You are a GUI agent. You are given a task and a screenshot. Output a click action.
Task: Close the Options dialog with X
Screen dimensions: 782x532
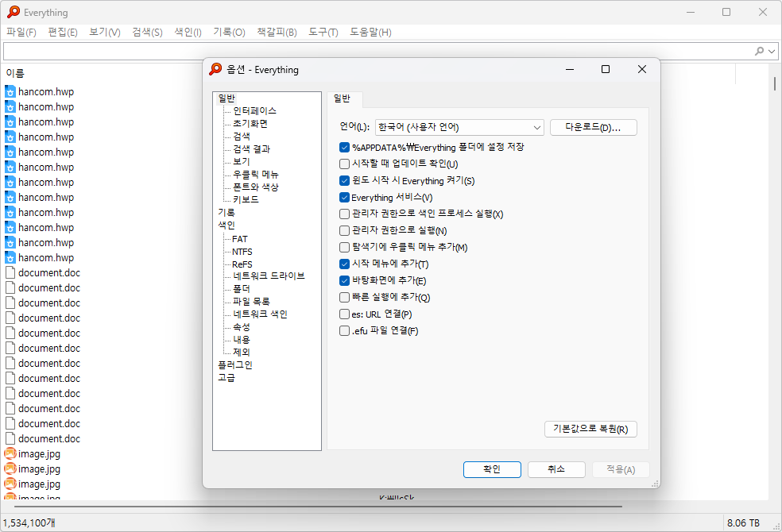click(642, 69)
